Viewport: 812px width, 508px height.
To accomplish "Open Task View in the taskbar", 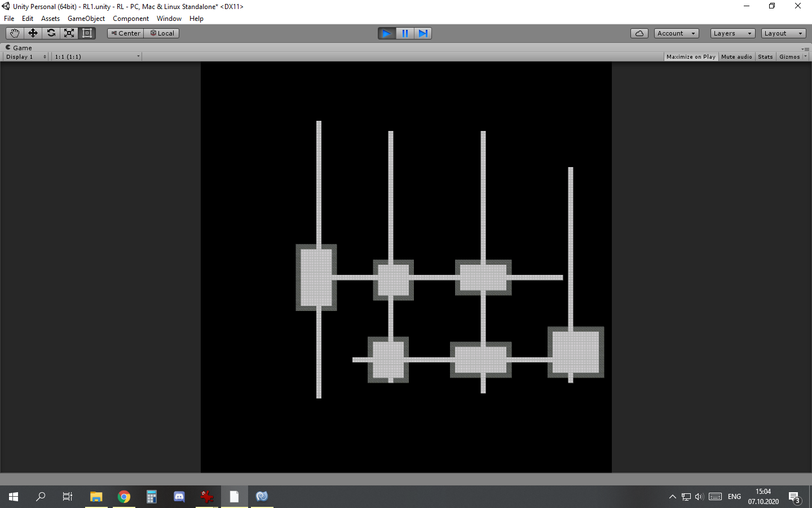I will coord(68,497).
